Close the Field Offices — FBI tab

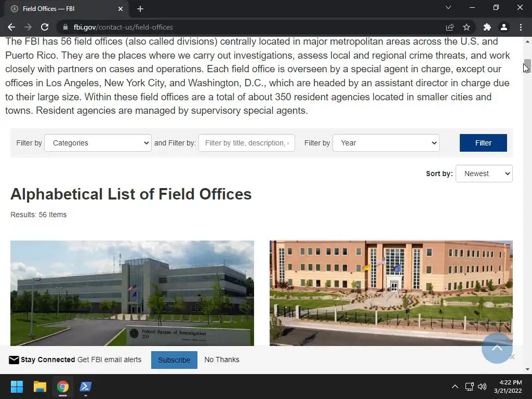point(121,9)
